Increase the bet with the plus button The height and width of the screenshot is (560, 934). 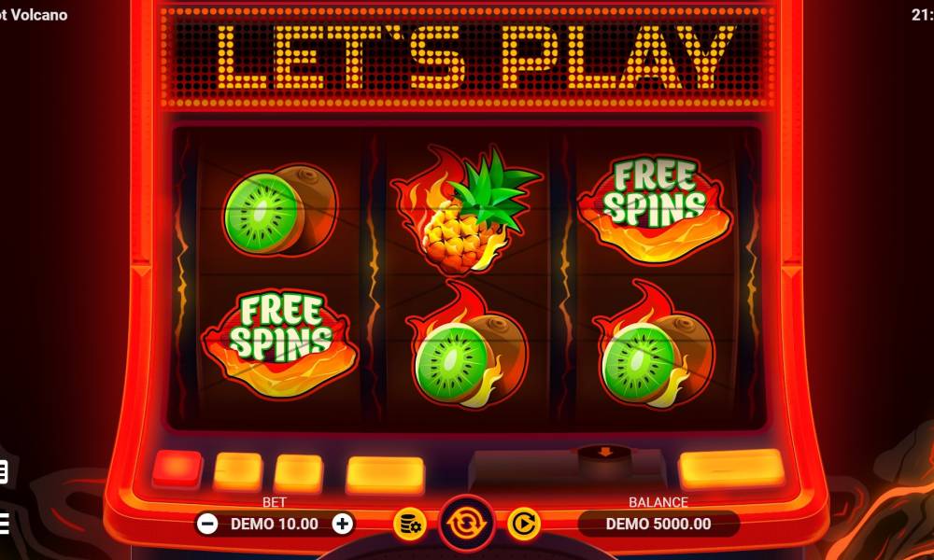343,525
